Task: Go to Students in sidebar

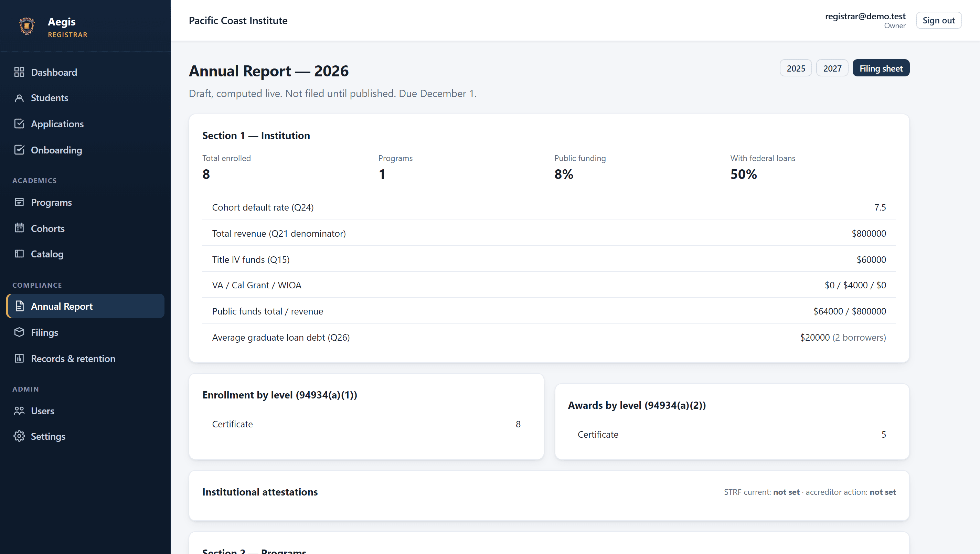Action: [x=85, y=98]
